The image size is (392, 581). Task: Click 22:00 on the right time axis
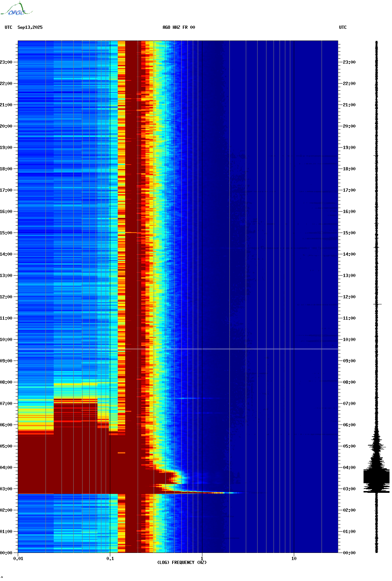point(349,84)
